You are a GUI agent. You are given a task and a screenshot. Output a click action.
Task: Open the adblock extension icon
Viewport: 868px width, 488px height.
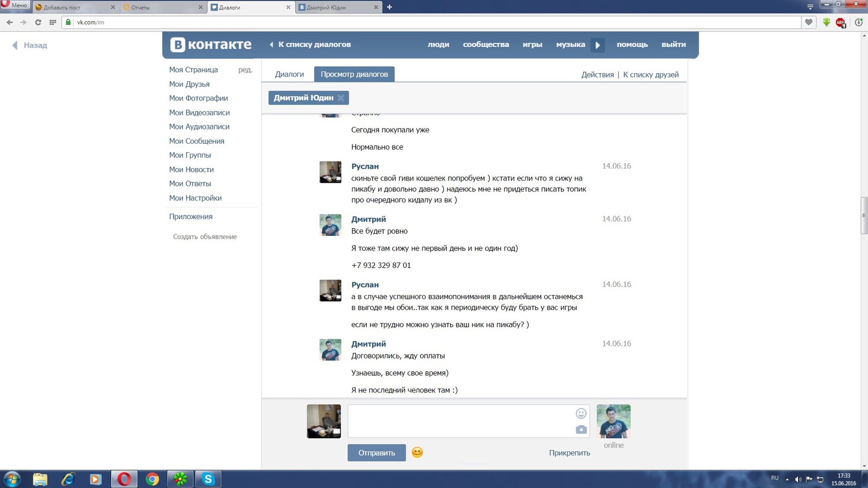840,22
